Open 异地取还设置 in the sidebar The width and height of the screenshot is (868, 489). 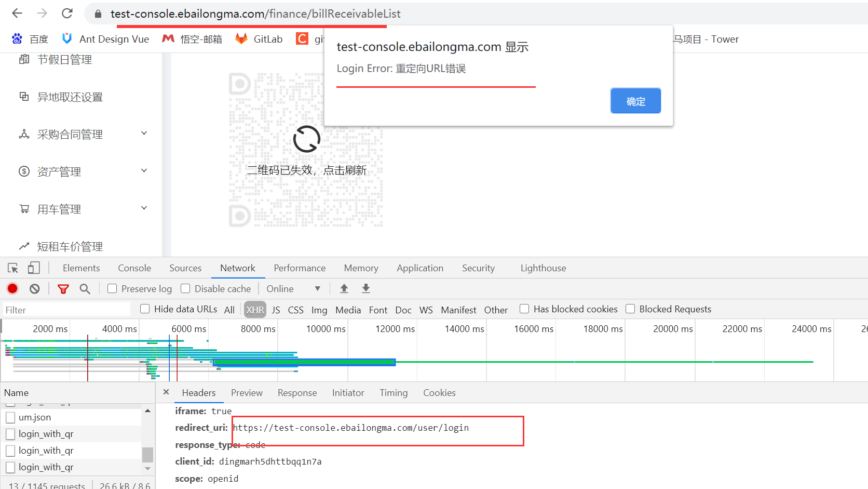coord(70,97)
